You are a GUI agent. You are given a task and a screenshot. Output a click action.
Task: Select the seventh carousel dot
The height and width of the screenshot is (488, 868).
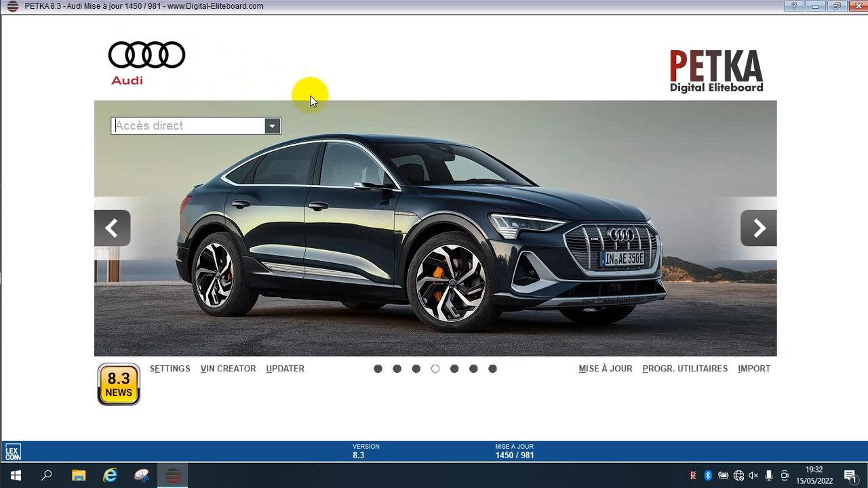tap(492, 369)
